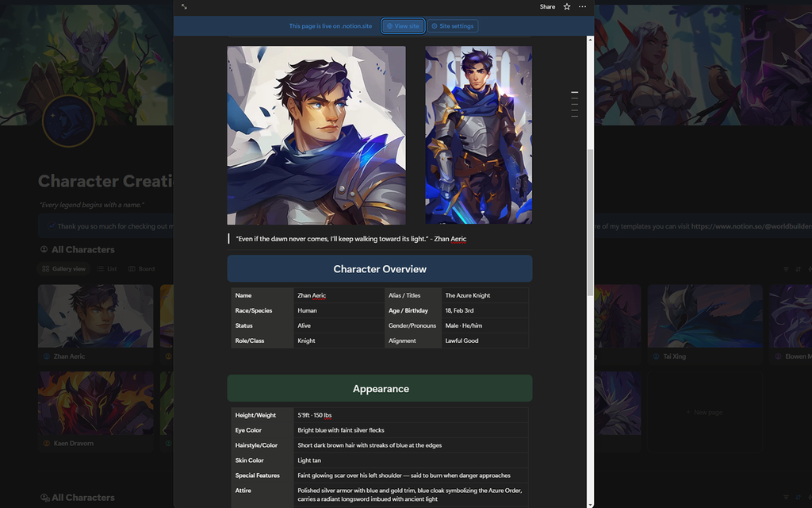The image size is (812, 508).
Task: Click the All Characters heading icon
Action: 44,249
